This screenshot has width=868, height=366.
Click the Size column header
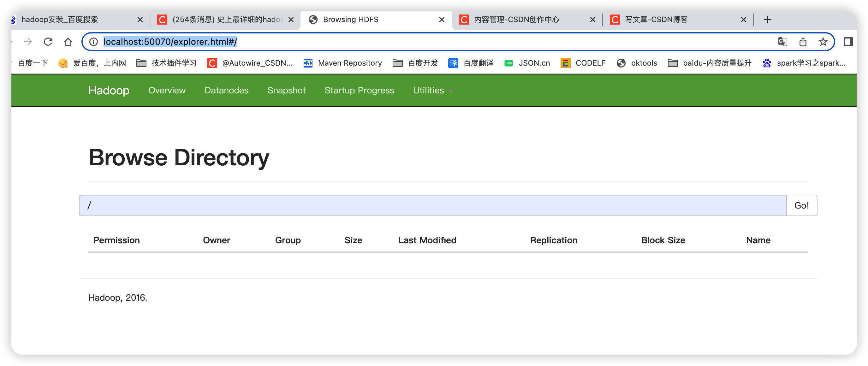(x=353, y=240)
